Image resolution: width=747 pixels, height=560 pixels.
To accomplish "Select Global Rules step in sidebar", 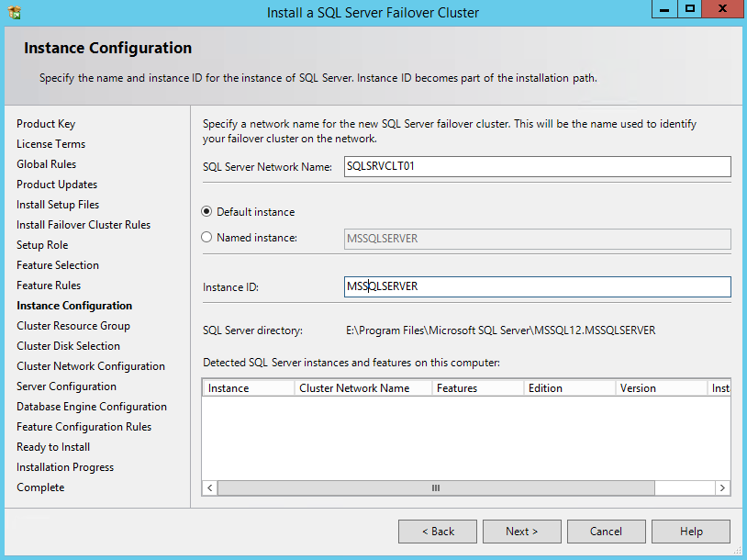I will 46,164.
